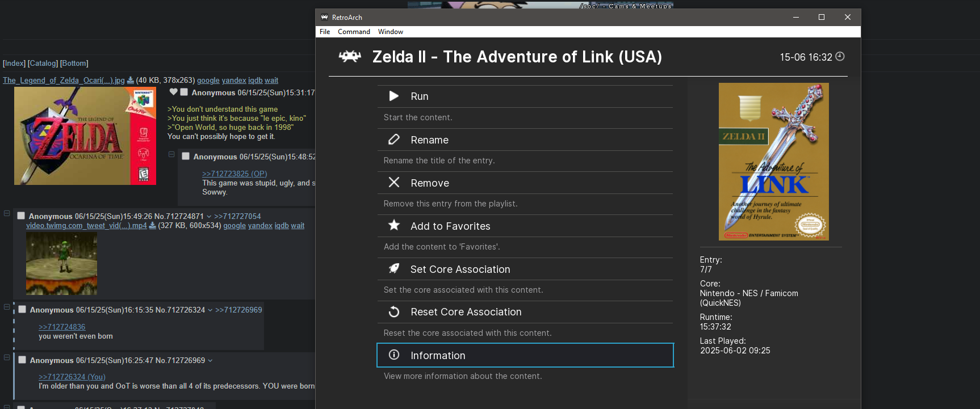The height and width of the screenshot is (409, 980).
Task: Open the Window menu in RetroArch
Action: [391, 32]
